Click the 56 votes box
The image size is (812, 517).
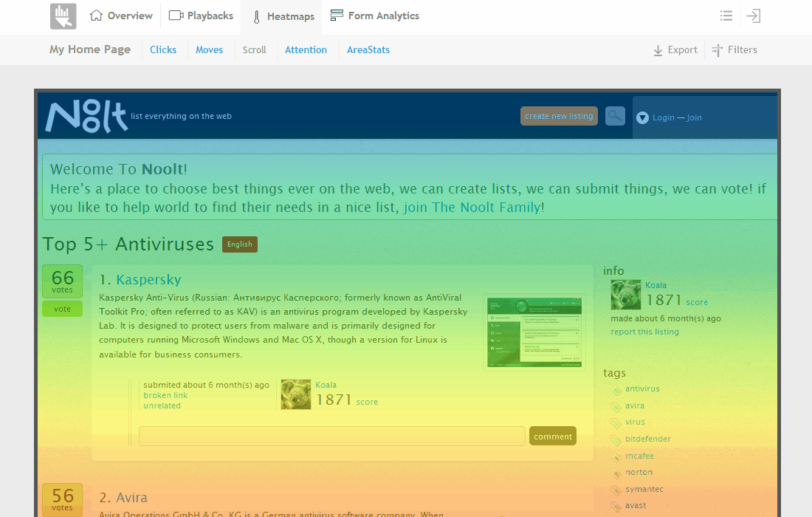tap(62, 499)
